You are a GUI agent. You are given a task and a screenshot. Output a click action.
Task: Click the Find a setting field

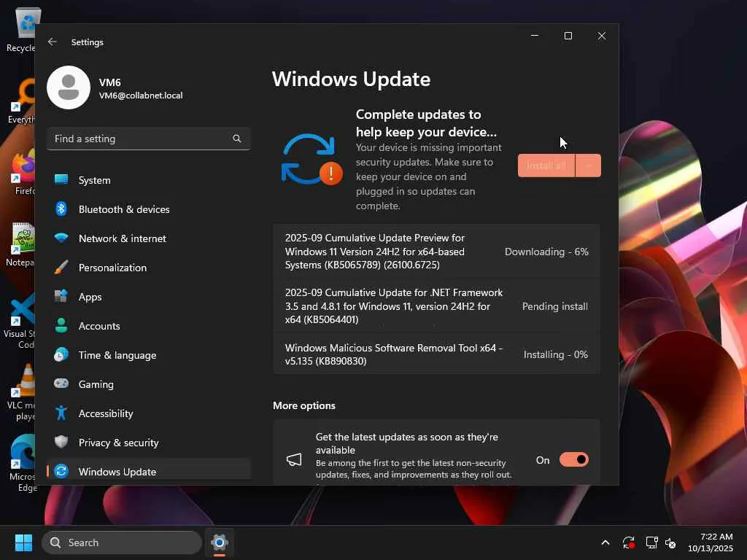(149, 139)
